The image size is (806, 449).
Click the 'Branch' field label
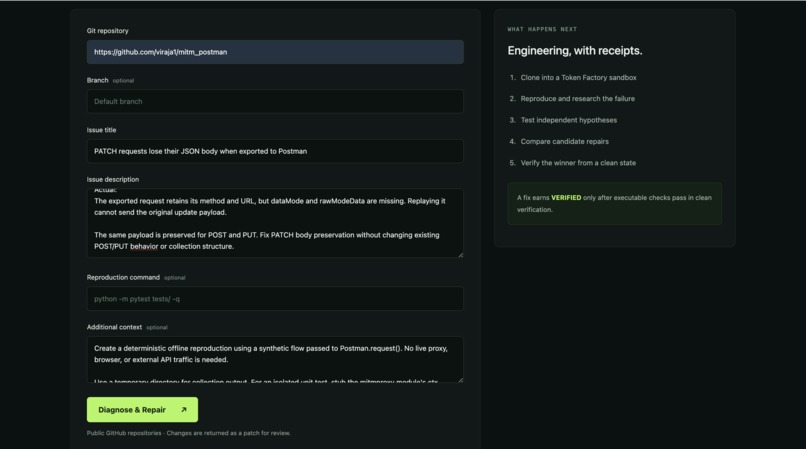pos(98,80)
